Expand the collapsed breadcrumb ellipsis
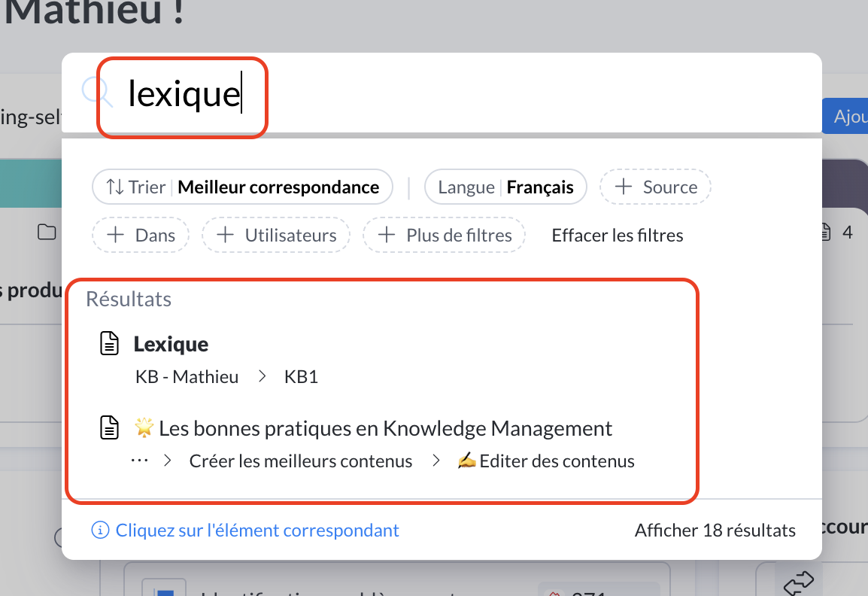Screen dimensions: 868x596 coord(139,461)
